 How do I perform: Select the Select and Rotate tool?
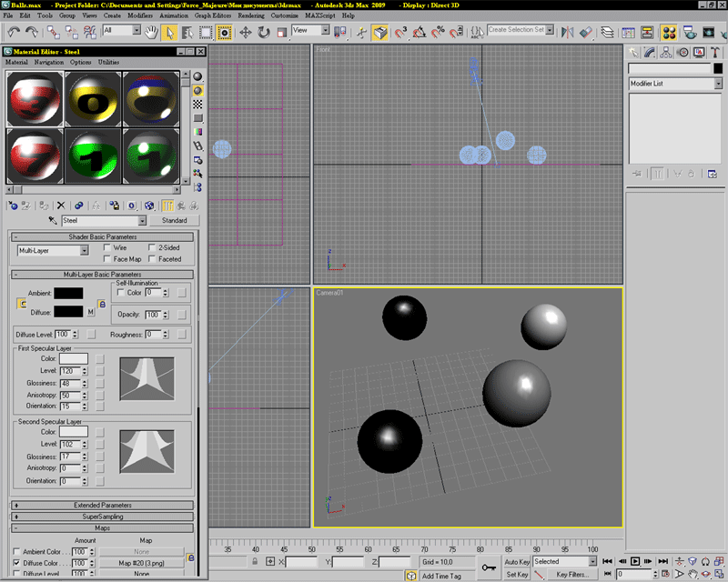[263, 32]
